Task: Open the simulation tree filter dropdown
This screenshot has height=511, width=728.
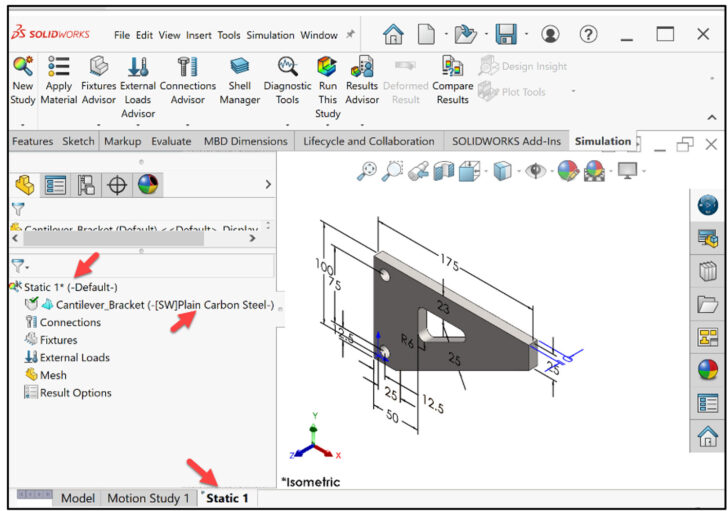Action: (20, 266)
